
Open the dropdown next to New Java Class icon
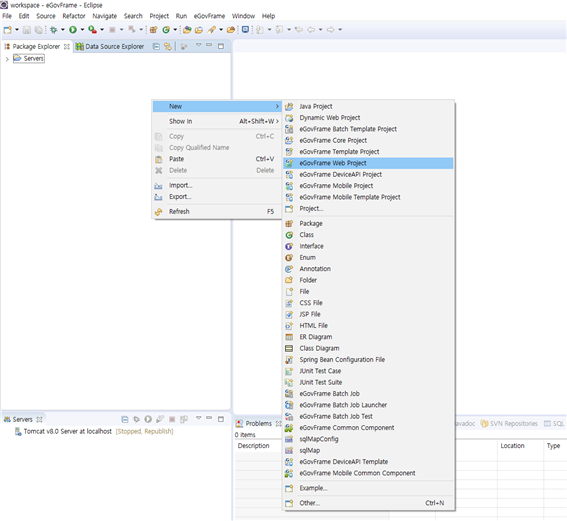coord(175,30)
